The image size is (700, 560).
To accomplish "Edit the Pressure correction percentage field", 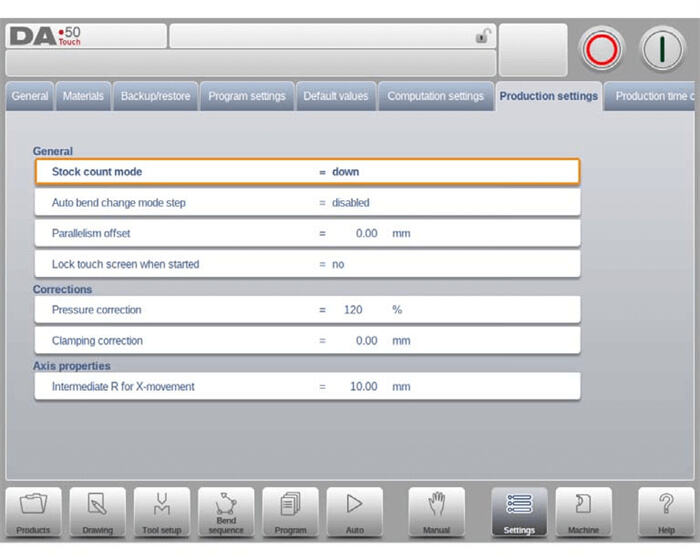I will 352,310.
